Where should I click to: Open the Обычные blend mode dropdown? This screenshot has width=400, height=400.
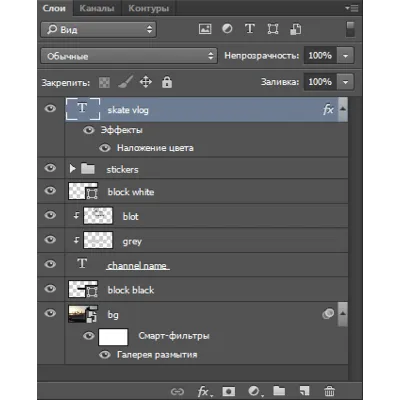click(x=129, y=56)
